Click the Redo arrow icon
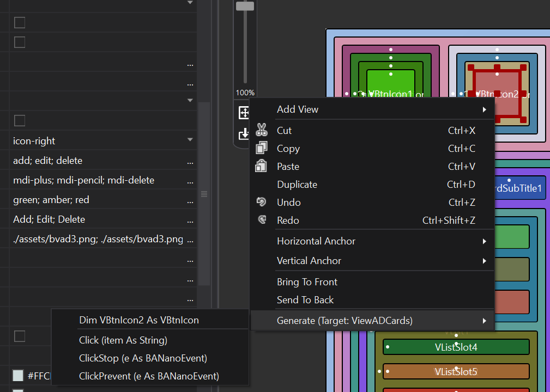The image size is (550, 392). (x=262, y=220)
